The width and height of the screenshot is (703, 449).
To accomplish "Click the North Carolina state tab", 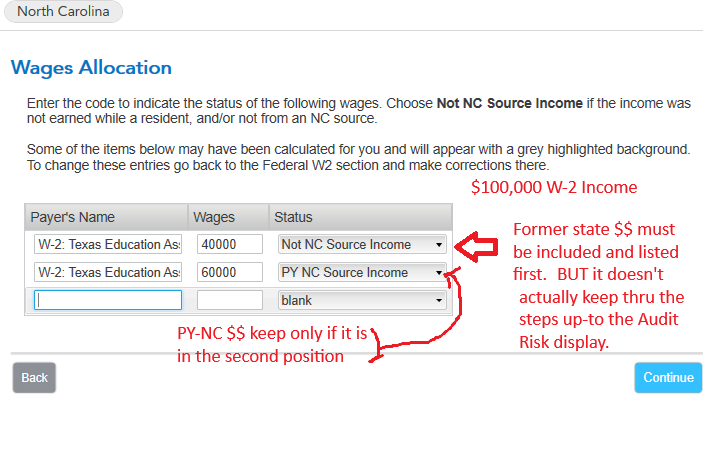I will click(63, 12).
